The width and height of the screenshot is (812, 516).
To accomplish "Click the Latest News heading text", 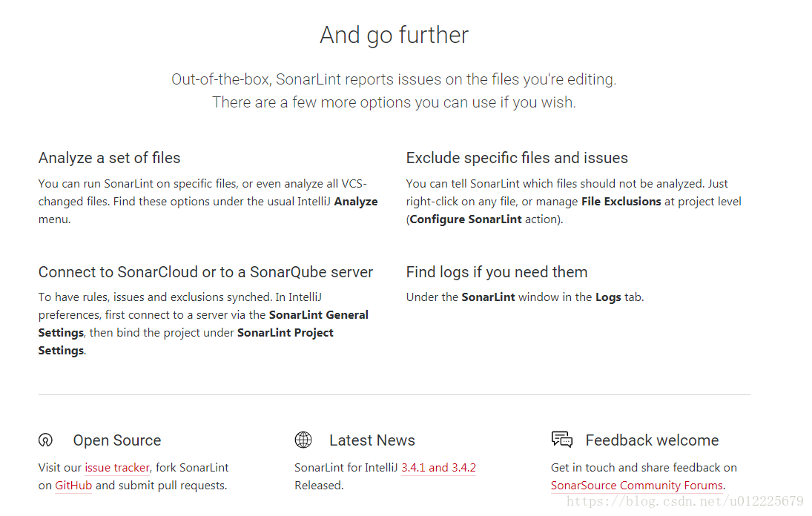I will 372,440.
